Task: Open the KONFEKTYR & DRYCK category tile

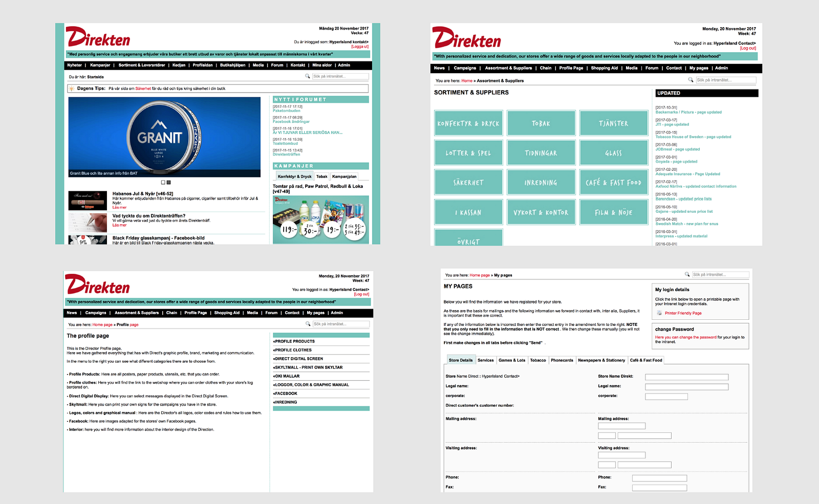Action: pyautogui.click(x=468, y=123)
